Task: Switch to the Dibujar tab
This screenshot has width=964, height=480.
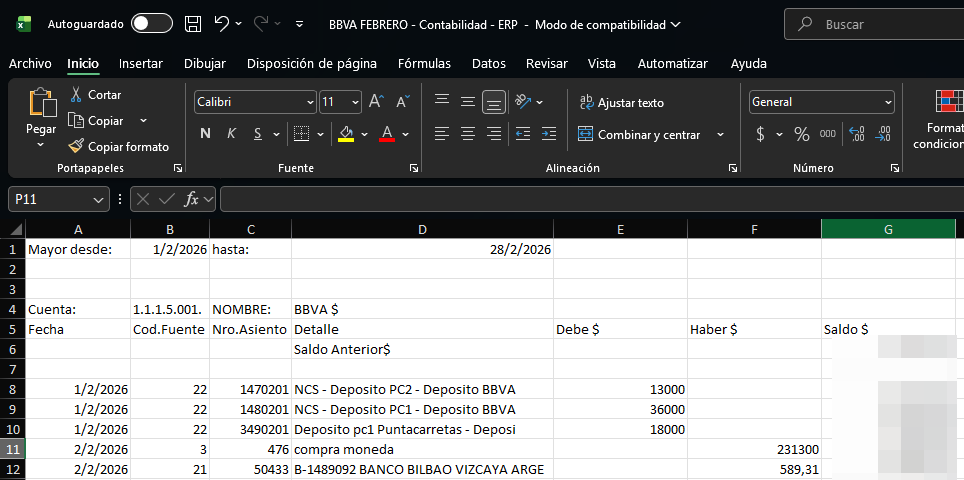Action: [x=205, y=63]
